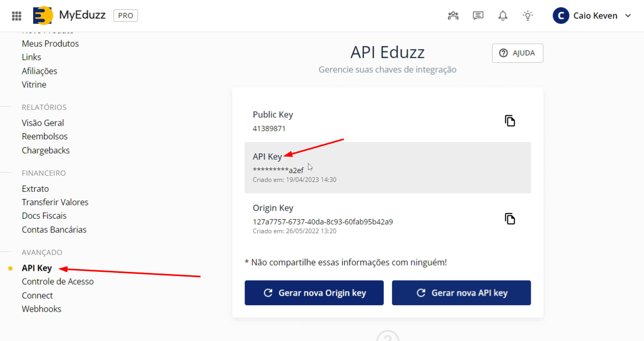This screenshot has width=644, height=341.
Task: Open Links in the sidebar
Action: pos(31,57)
